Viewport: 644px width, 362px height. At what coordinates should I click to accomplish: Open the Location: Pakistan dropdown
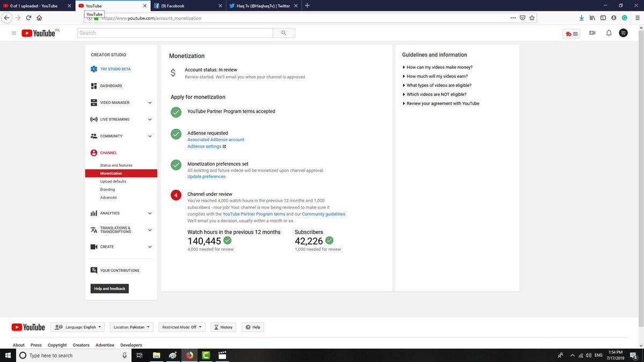(131, 327)
